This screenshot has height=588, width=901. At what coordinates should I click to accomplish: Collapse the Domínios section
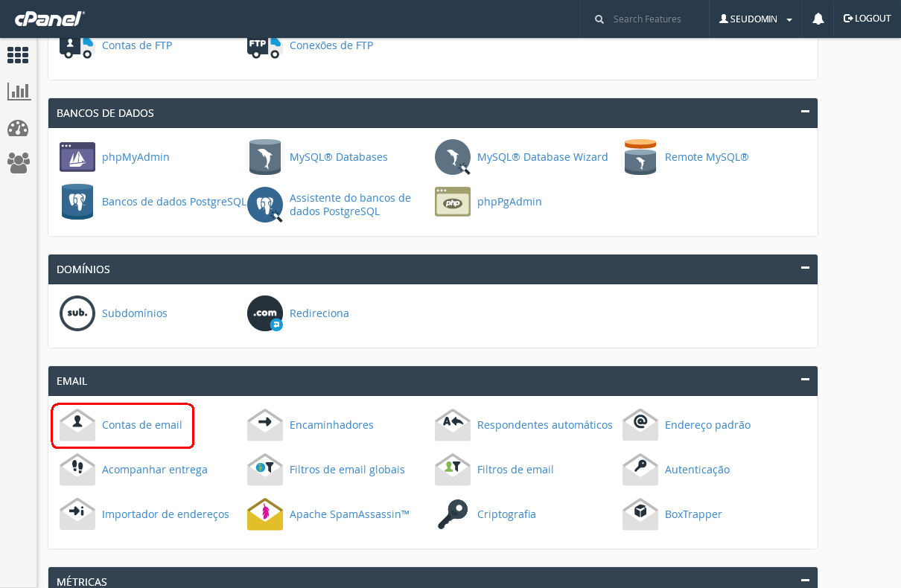point(805,268)
